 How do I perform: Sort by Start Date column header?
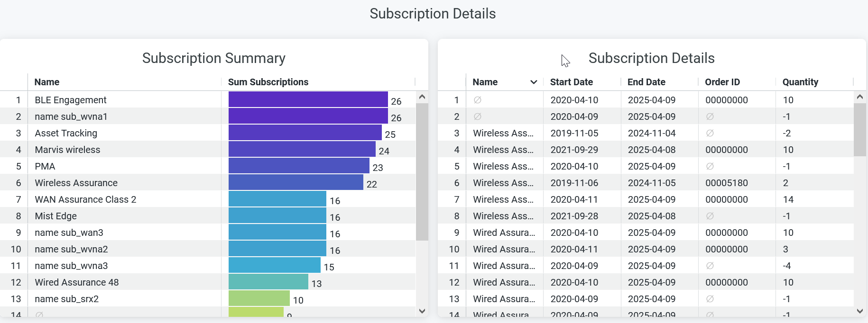click(x=571, y=82)
